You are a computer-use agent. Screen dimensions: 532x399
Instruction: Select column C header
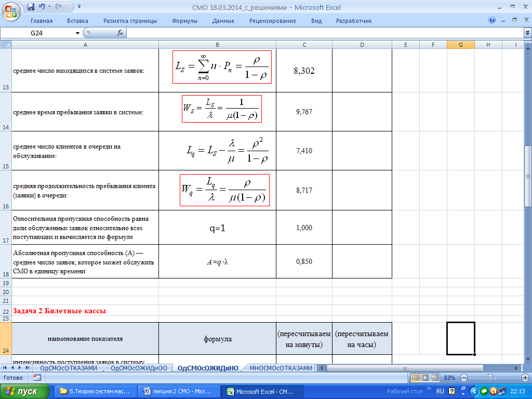[304, 45]
